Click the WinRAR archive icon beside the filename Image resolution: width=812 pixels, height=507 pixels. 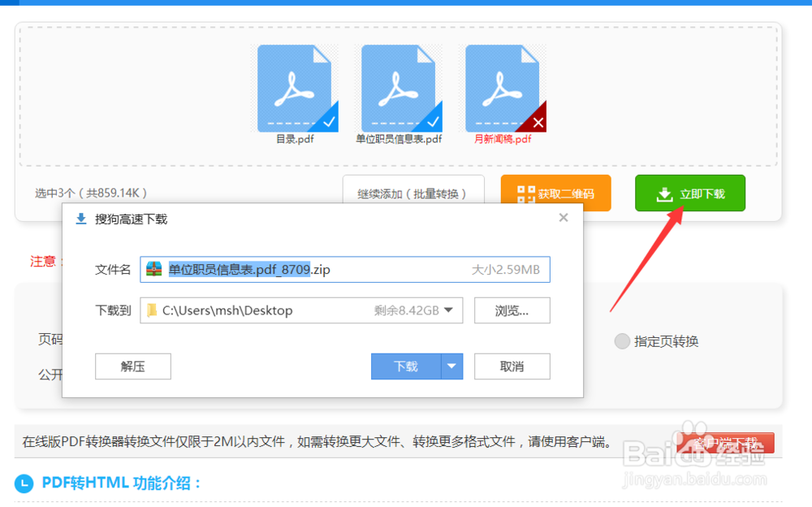(x=155, y=269)
